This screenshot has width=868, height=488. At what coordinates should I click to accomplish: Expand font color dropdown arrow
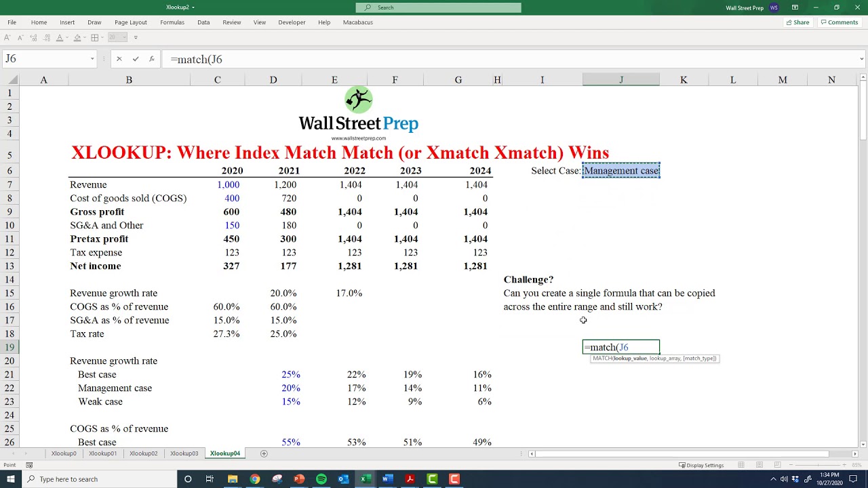pyautogui.click(x=68, y=38)
